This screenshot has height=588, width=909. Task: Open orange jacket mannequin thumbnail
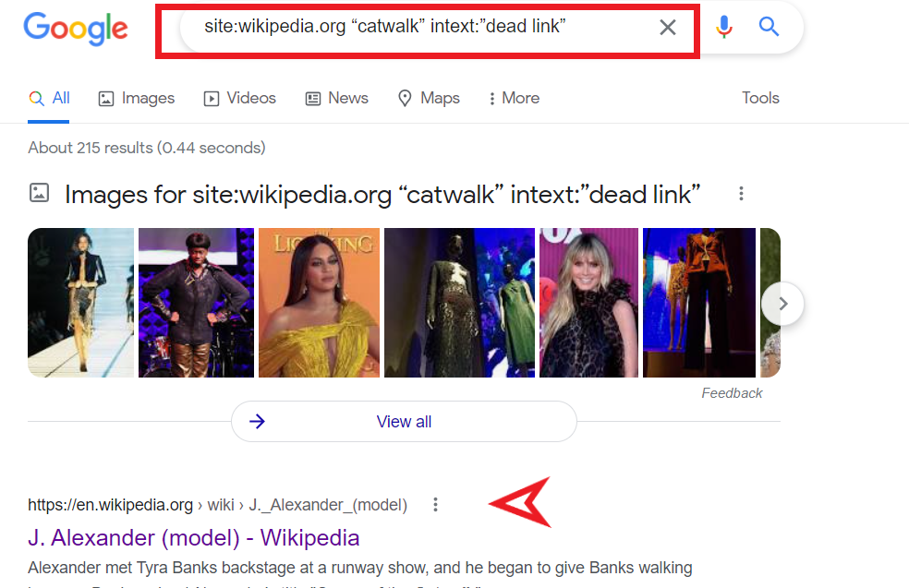tap(699, 303)
